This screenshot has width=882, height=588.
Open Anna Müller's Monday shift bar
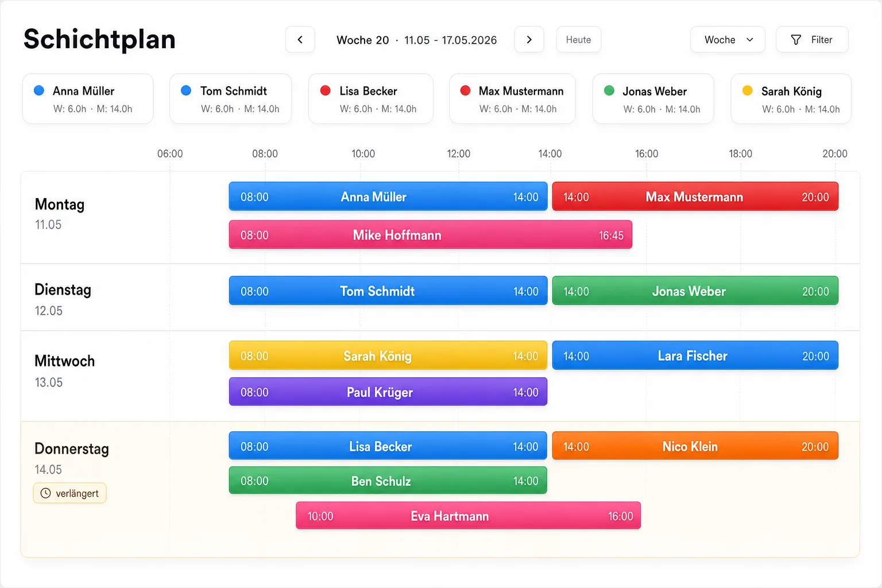388,196
